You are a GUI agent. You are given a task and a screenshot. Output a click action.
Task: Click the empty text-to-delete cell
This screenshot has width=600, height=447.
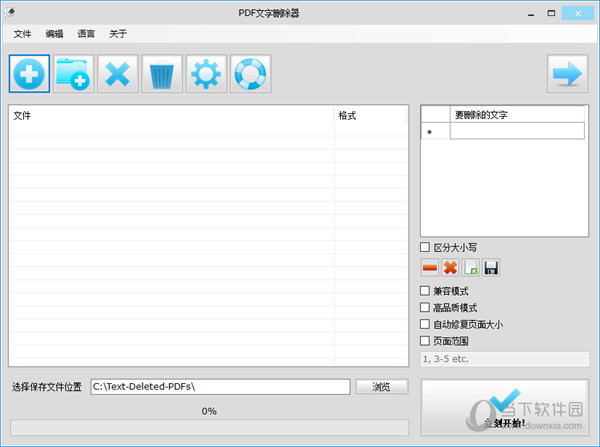point(517,131)
